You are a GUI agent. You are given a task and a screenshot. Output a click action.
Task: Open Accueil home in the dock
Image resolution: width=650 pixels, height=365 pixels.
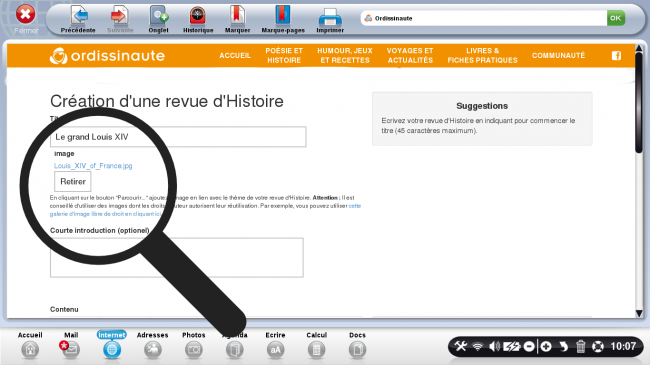[30, 346]
